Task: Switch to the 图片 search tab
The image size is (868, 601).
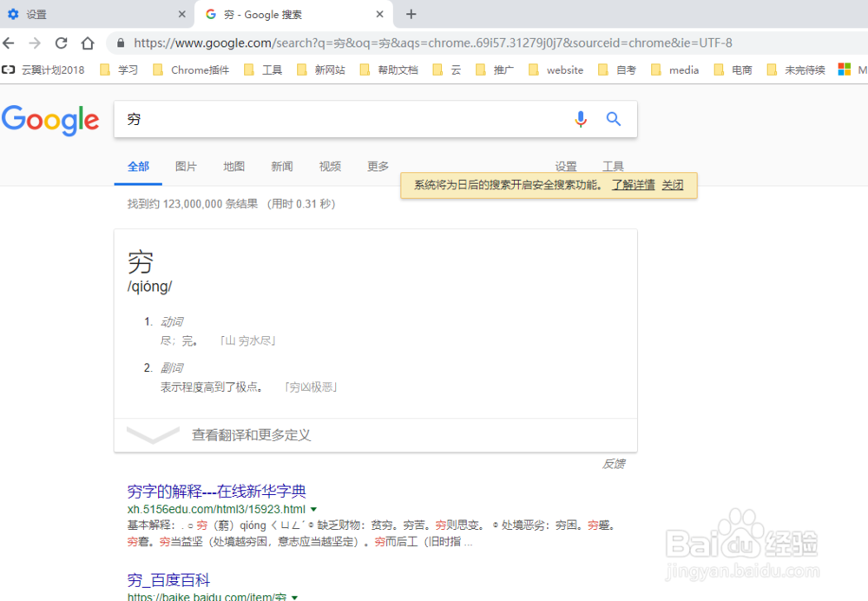Action: point(186,166)
